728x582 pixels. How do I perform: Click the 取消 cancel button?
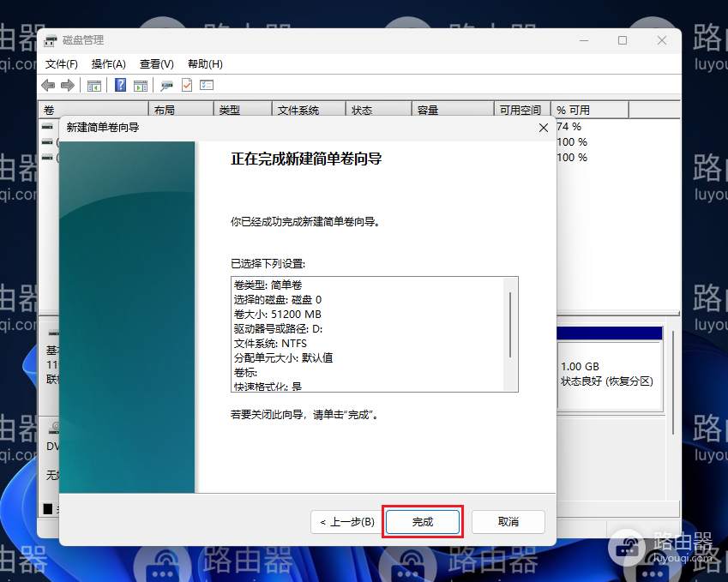(x=508, y=522)
